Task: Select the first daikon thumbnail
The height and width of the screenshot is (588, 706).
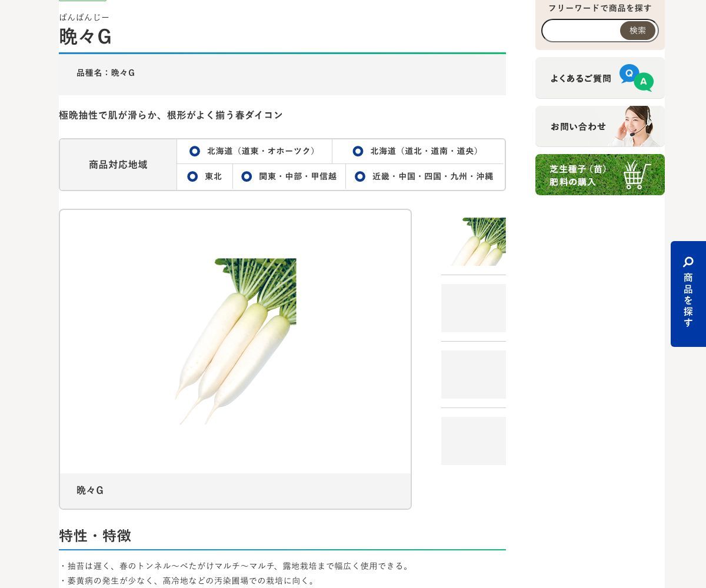Action: 474,242
